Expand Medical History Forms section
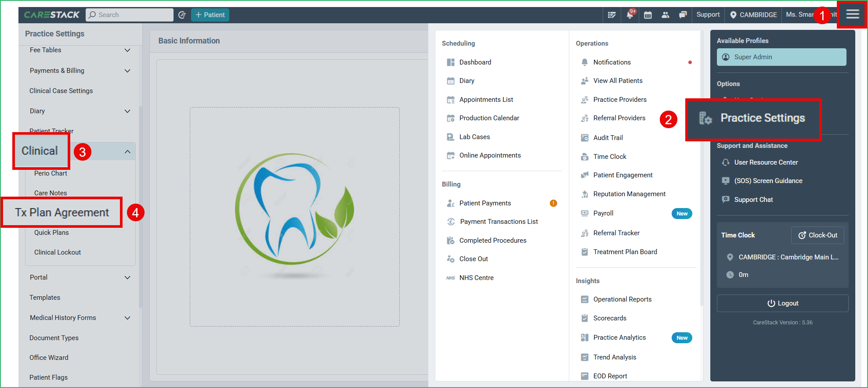 (127, 318)
